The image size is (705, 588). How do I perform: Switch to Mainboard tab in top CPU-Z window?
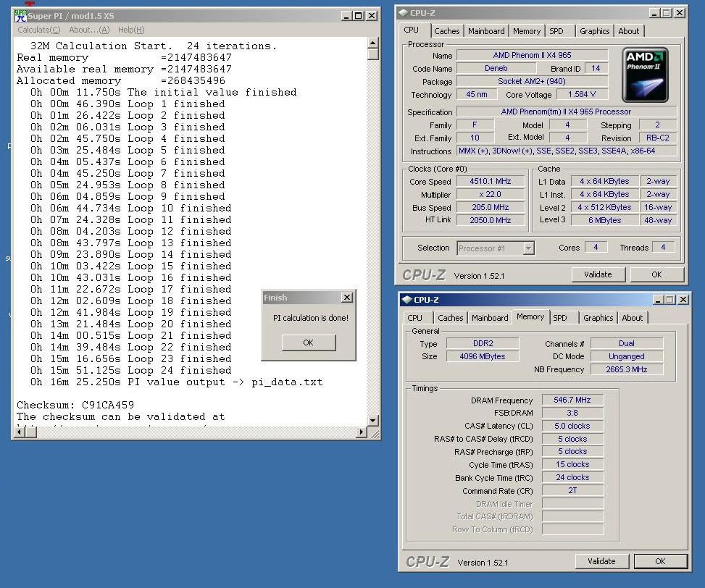pyautogui.click(x=486, y=31)
